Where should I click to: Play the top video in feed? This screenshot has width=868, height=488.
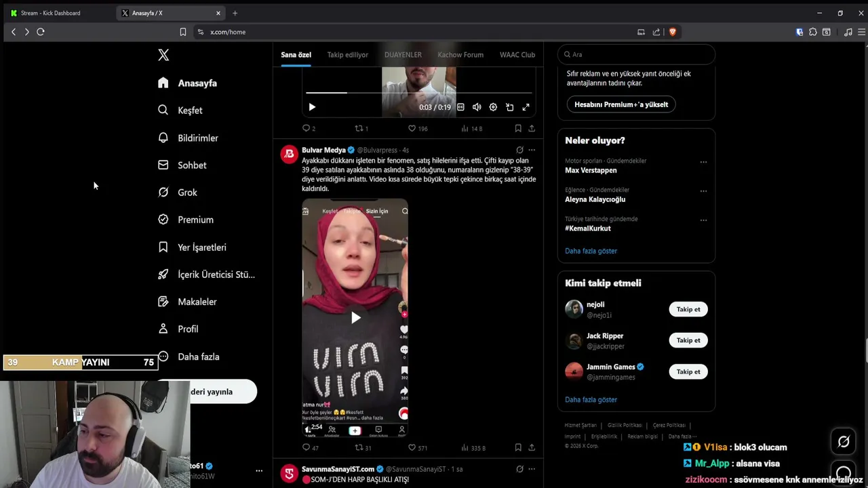(312, 107)
